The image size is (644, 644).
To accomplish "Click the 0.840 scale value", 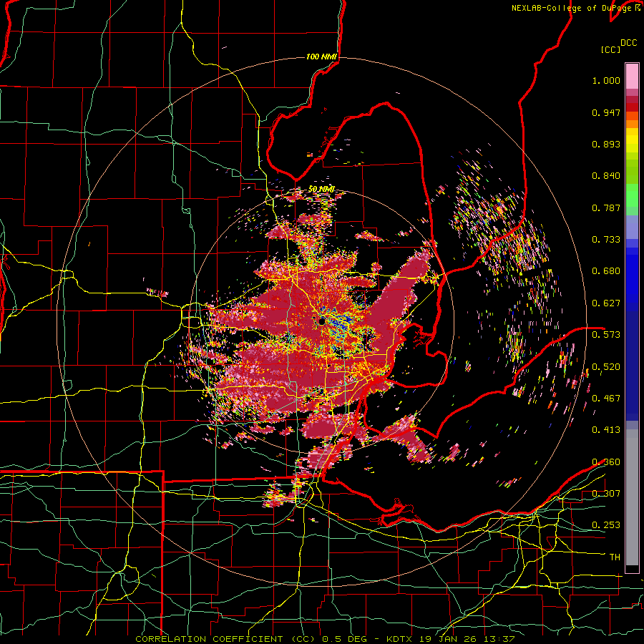I will (x=606, y=176).
